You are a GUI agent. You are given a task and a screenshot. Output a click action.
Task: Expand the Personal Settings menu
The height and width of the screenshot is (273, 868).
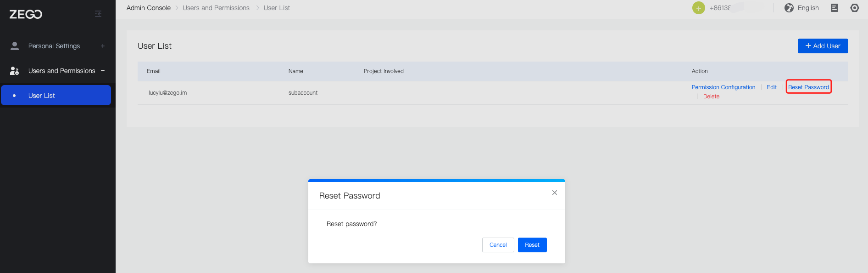click(x=103, y=46)
